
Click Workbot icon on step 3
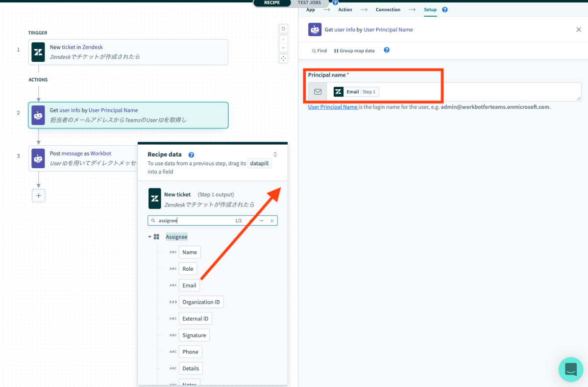pos(38,158)
